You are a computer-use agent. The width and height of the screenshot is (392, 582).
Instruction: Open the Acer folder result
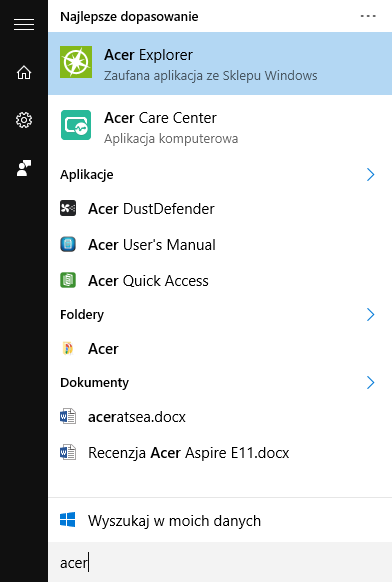pyautogui.click(x=220, y=349)
